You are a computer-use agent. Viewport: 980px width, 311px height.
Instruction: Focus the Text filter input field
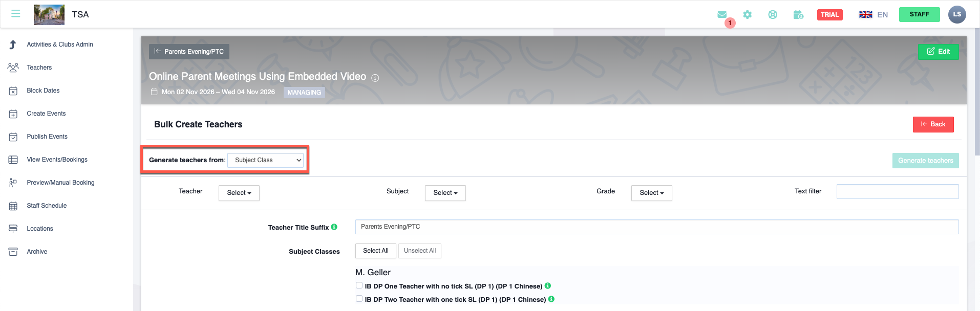click(x=897, y=192)
